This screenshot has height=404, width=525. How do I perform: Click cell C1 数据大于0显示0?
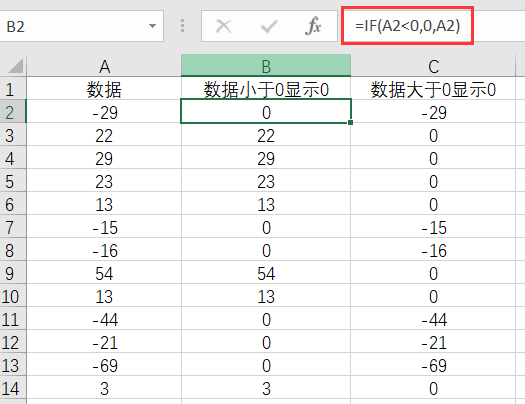point(433,89)
